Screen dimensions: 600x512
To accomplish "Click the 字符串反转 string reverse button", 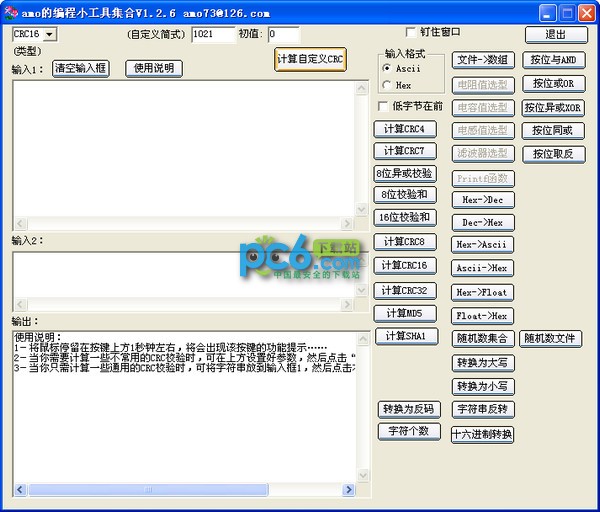I will (x=483, y=409).
